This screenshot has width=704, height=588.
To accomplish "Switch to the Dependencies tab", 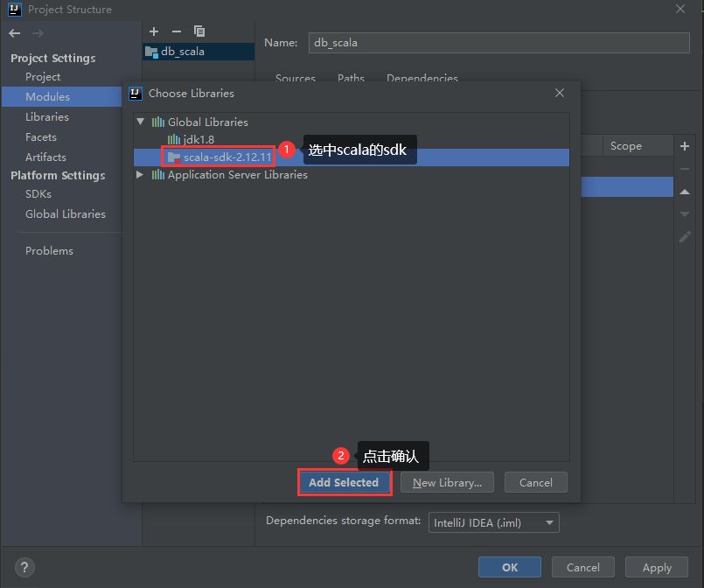I will click(422, 79).
